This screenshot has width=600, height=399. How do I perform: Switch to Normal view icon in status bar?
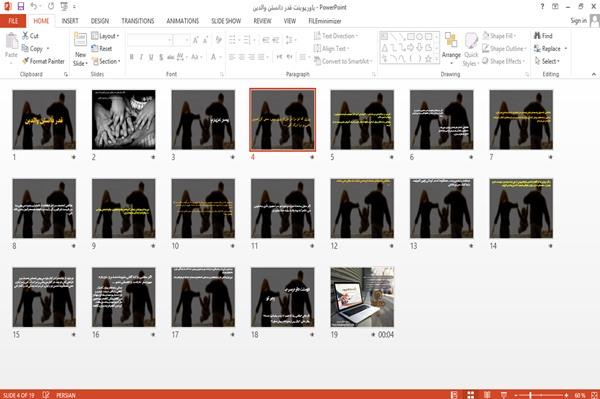(454, 395)
